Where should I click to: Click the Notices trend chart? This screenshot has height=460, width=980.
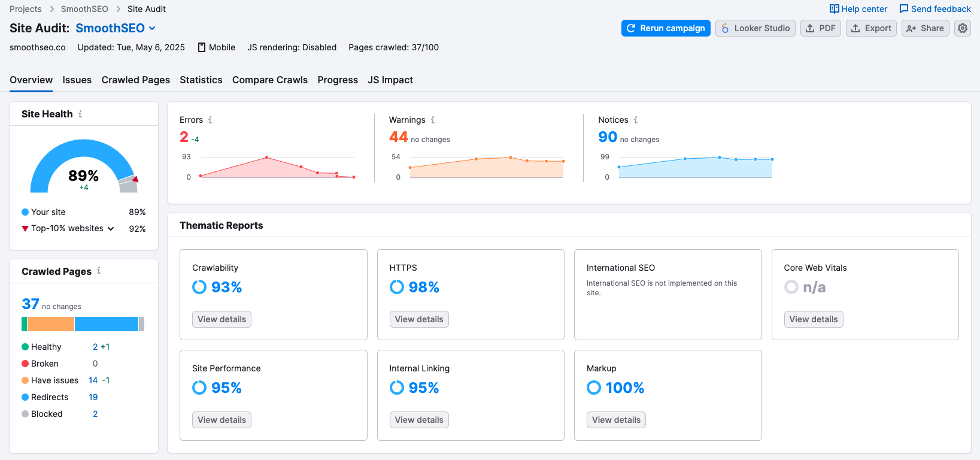click(x=696, y=167)
